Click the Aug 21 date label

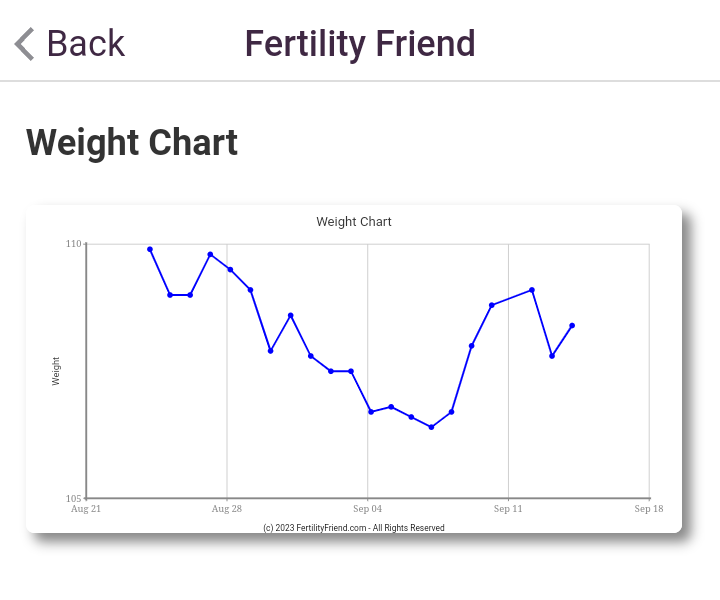pyautogui.click(x=86, y=509)
